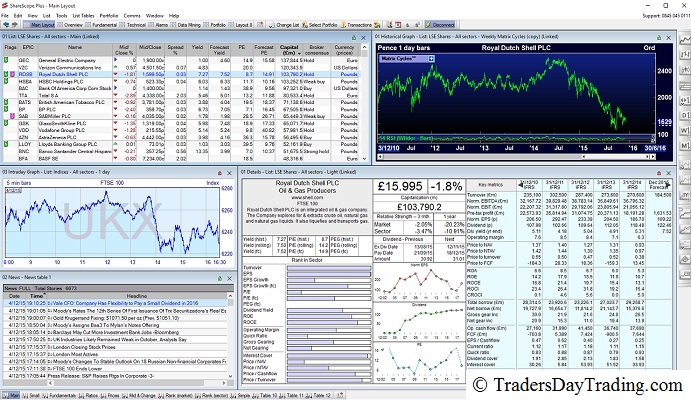
Task: Click the list table scroll-up arrow
Action: [364, 47]
